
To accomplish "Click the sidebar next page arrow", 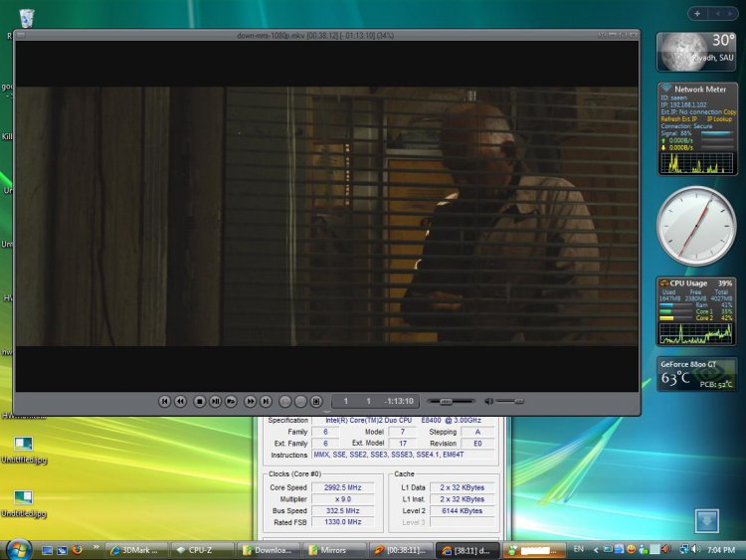I will click(x=730, y=14).
